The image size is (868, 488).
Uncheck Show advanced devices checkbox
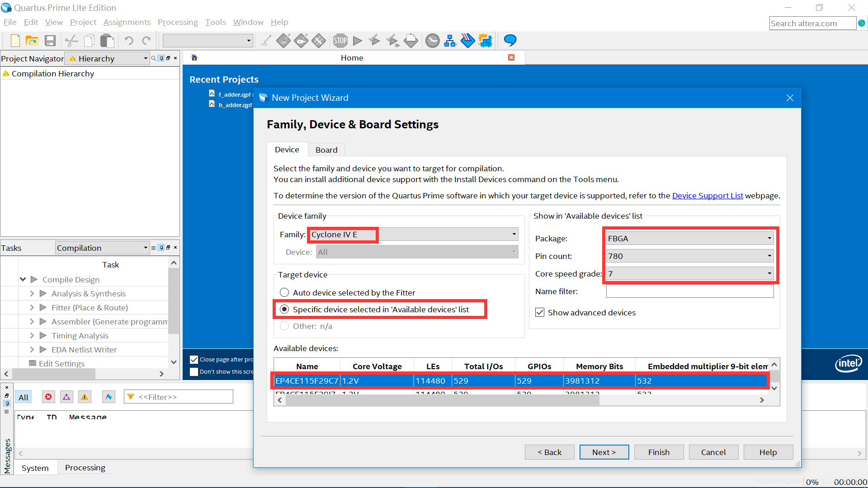540,312
